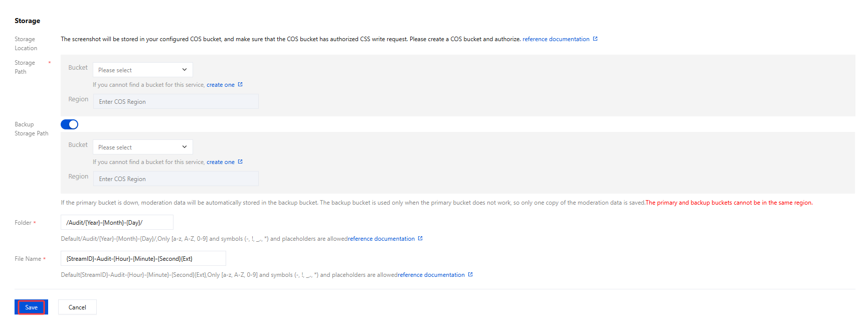Viewport: 868px width, 325px height.
Task: Follow backup bucket 'create one' link
Action: (220, 162)
